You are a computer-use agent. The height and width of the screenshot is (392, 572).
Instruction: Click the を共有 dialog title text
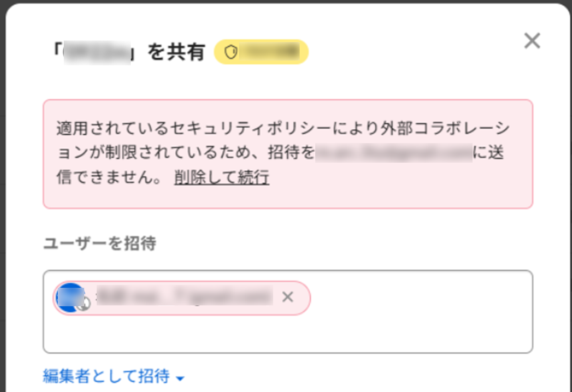176,52
